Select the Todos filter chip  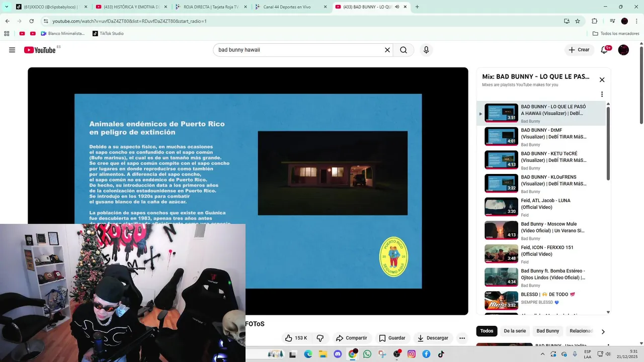487,331
